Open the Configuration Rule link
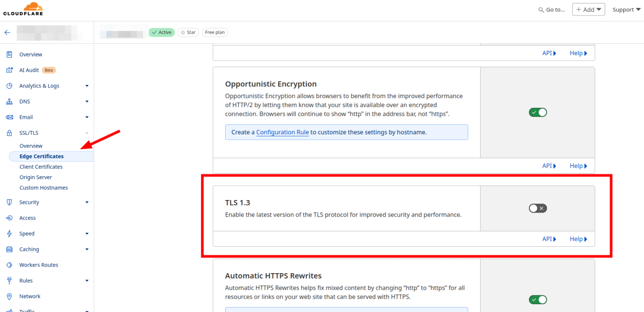The image size is (644, 312). click(x=282, y=132)
